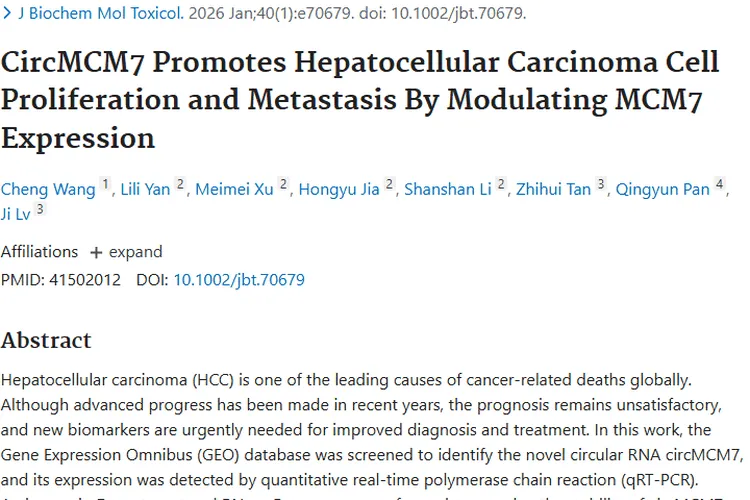Image resolution: width=750 pixels, height=500 pixels.
Task: Open affiliation superscript 2 next to Meimei Xu
Action: click(x=284, y=185)
